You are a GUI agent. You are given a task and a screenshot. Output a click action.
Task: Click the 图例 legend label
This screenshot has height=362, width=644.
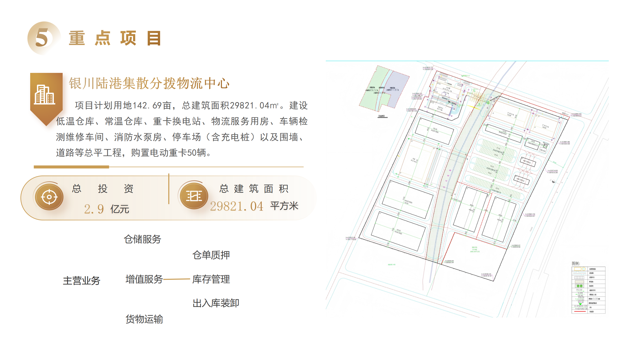click(x=576, y=263)
